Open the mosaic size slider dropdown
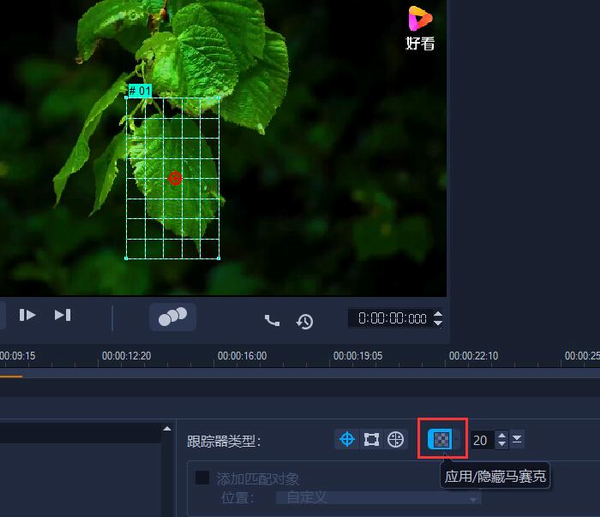The width and height of the screenshot is (600, 517). [x=517, y=440]
